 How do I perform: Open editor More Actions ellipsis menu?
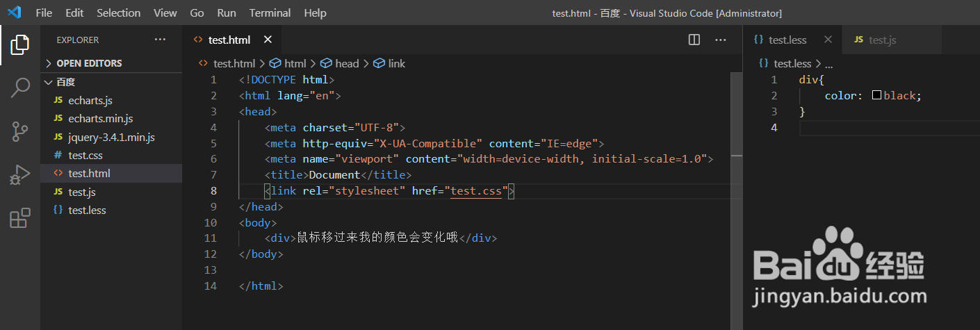720,40
